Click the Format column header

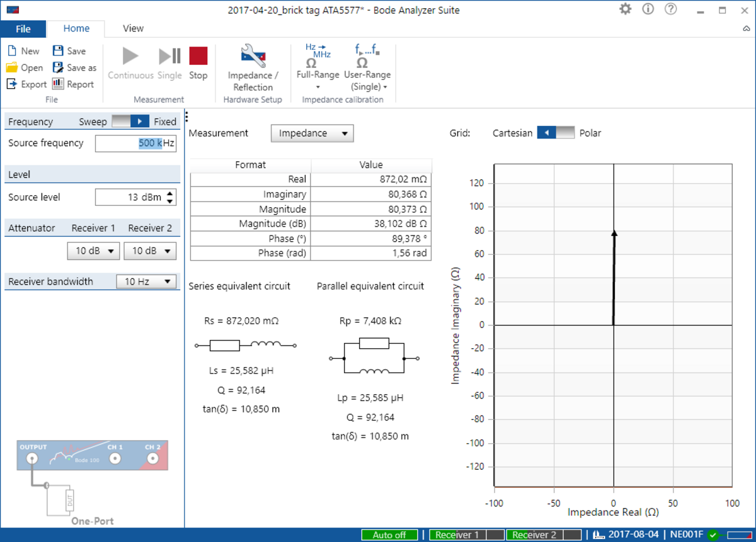250,165
